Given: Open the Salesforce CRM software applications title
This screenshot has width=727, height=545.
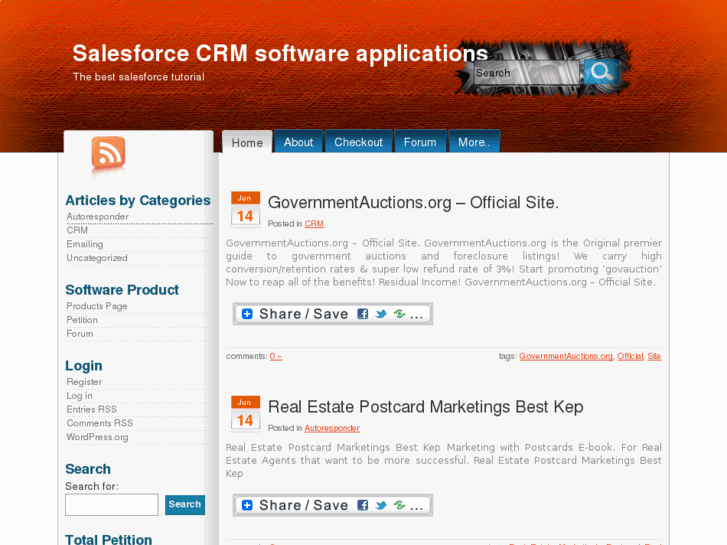Looking at the screenshot, I should [280, 53].
